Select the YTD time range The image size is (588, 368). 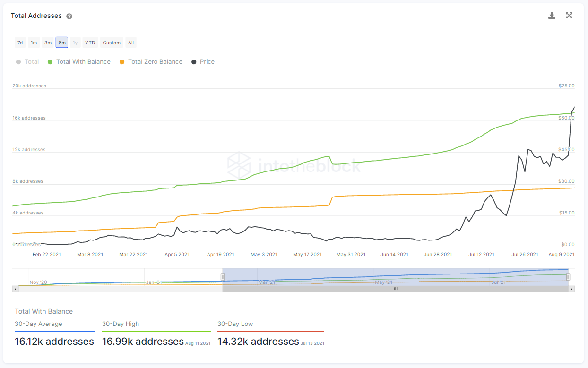90,42
